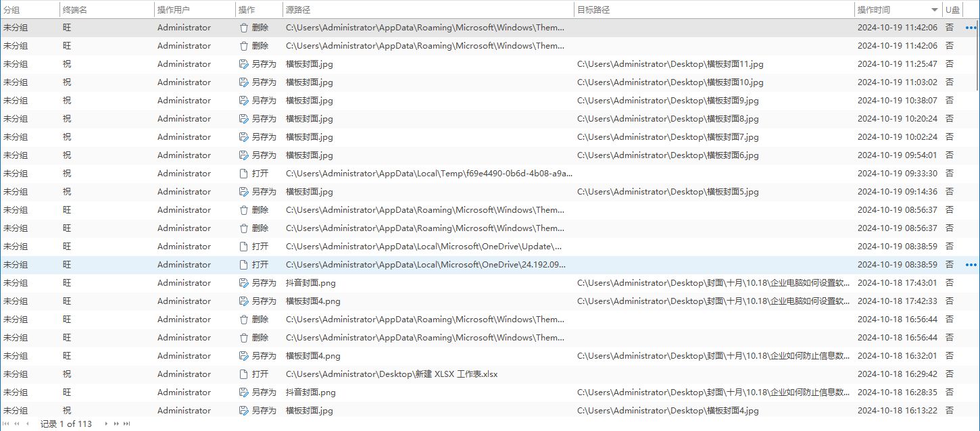The height and width of the screenshot is (431, 980).
Task: Click source 横板封面4.png in 17:42:33 row
Action: point(313,301)
